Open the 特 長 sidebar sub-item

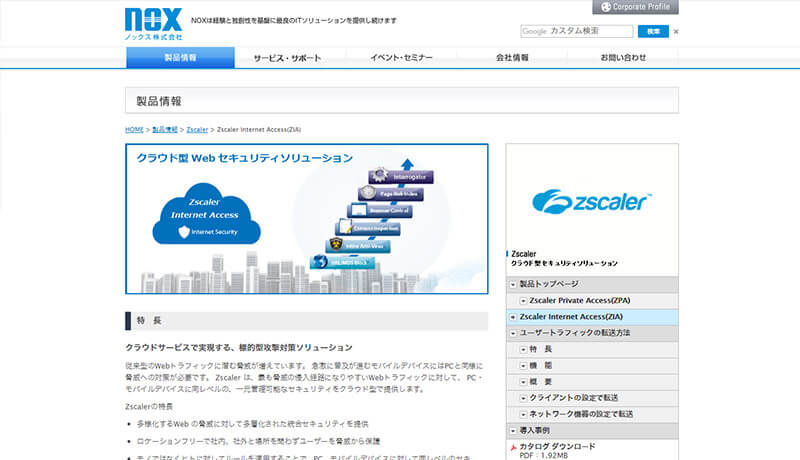click(592, 349)
